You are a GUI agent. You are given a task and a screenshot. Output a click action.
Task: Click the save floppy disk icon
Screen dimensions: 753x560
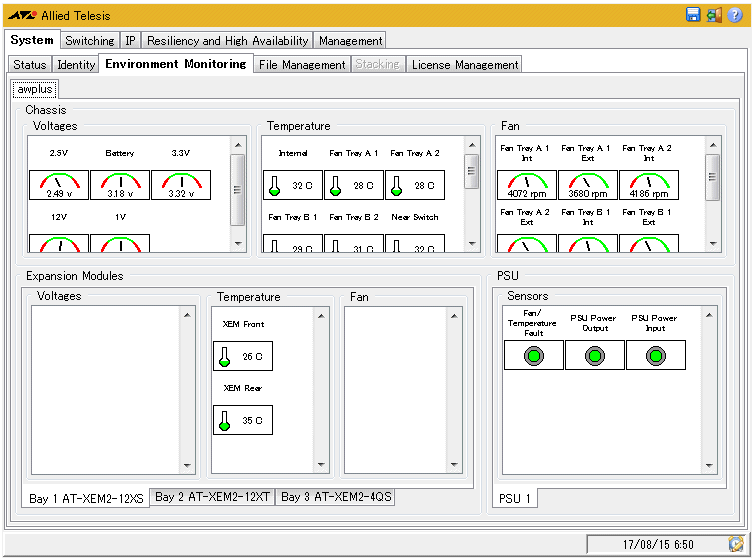click(x=692, y=15)
